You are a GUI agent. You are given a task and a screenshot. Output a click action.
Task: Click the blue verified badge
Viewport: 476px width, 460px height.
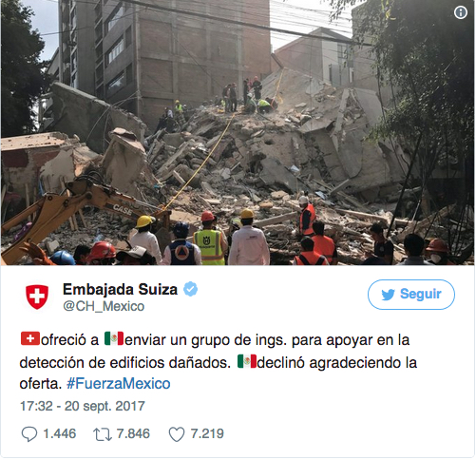191,289
